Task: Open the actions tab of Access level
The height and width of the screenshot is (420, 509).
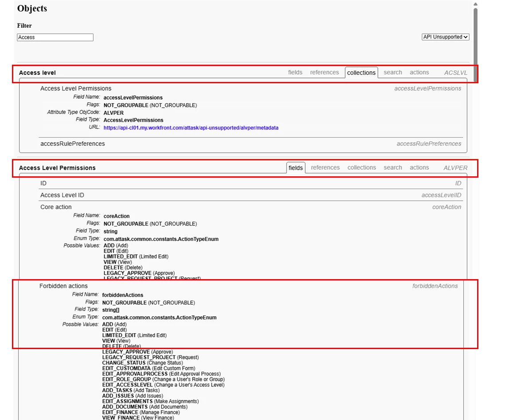Action: point(419,72)
